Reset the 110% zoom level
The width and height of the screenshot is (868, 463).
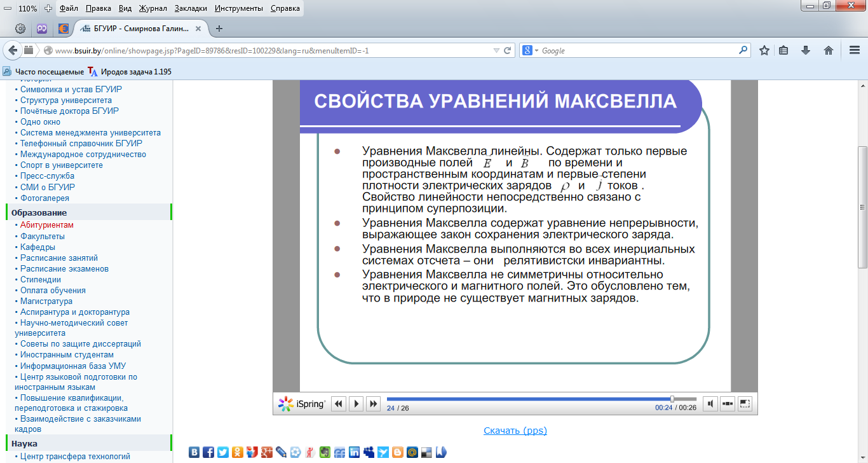click(28, 8)
